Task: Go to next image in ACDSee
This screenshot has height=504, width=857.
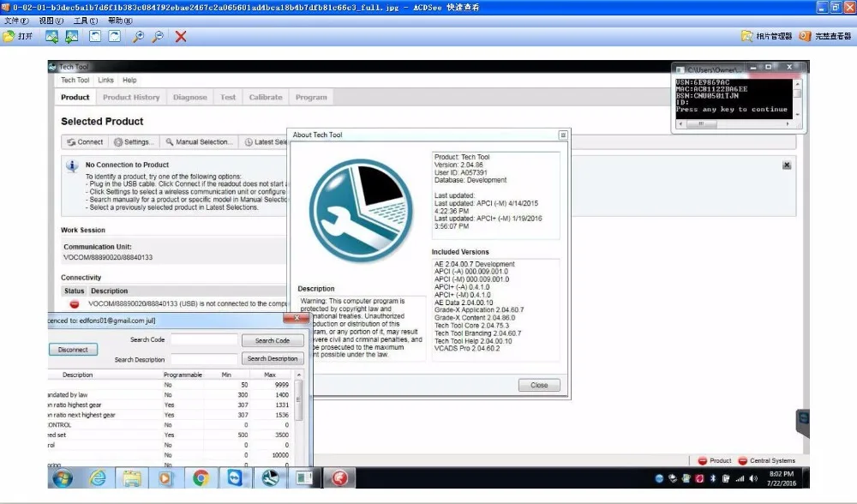Action: pyautogui.click(x=72, y=36)
